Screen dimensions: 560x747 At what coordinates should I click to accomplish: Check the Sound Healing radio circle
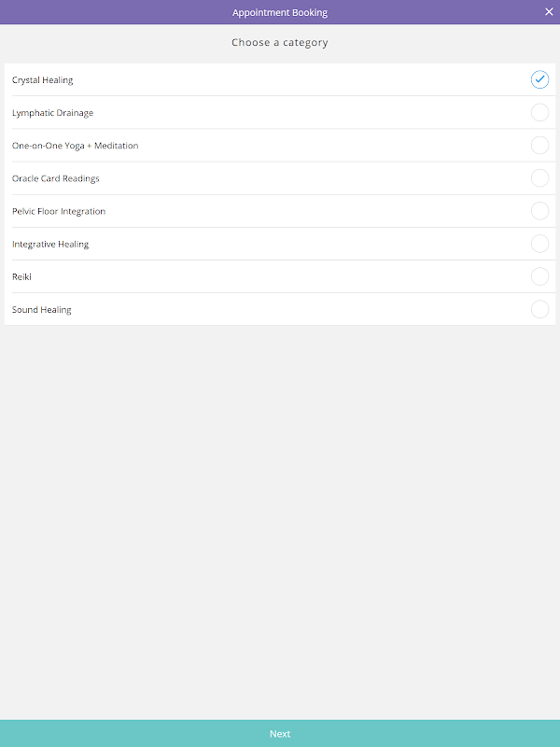coord(539,309)
